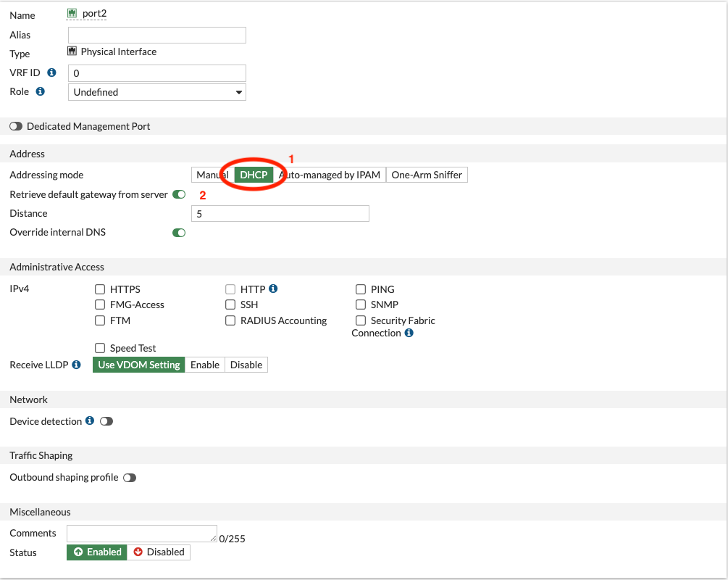Click the Device detection info icon
Image resolution: width=728 pixels, height=580 pixels.
pyautogui.click(x=89, y=420)
